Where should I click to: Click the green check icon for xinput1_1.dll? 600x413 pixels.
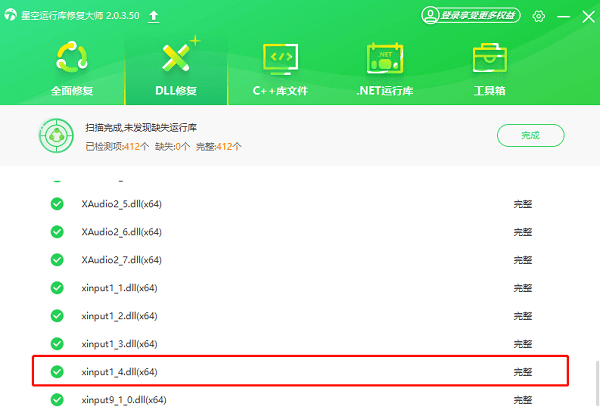(57, 287)
